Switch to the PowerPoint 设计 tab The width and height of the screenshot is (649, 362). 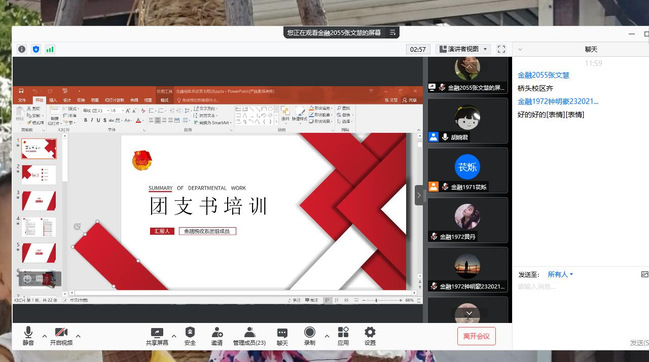pos(67,100)
